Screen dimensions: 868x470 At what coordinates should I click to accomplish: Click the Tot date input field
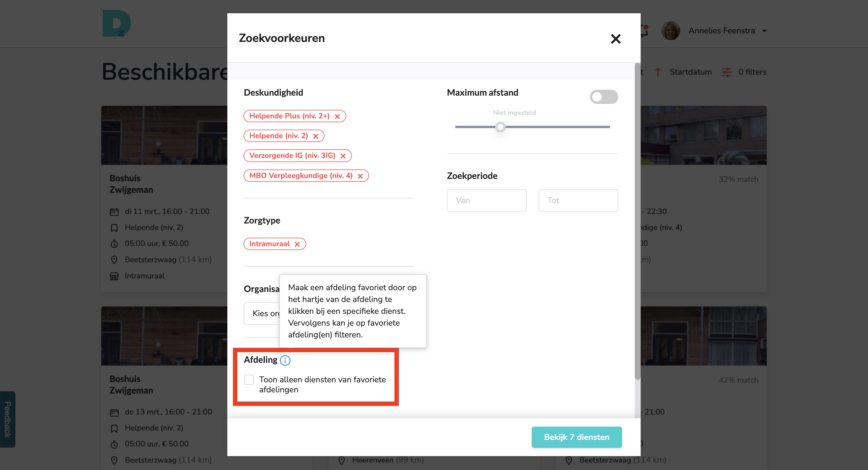[x=578, y=200]
